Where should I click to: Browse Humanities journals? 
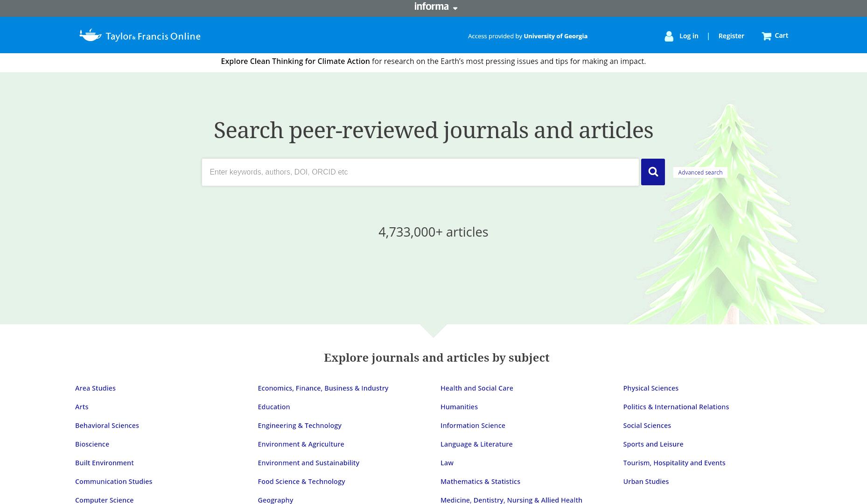click(x=459, y=406)
